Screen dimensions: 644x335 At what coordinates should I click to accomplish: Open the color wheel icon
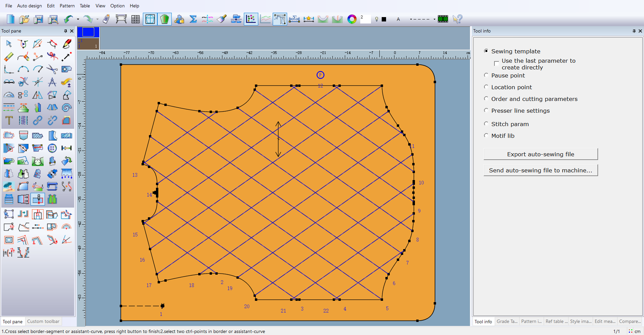[352, 19]
